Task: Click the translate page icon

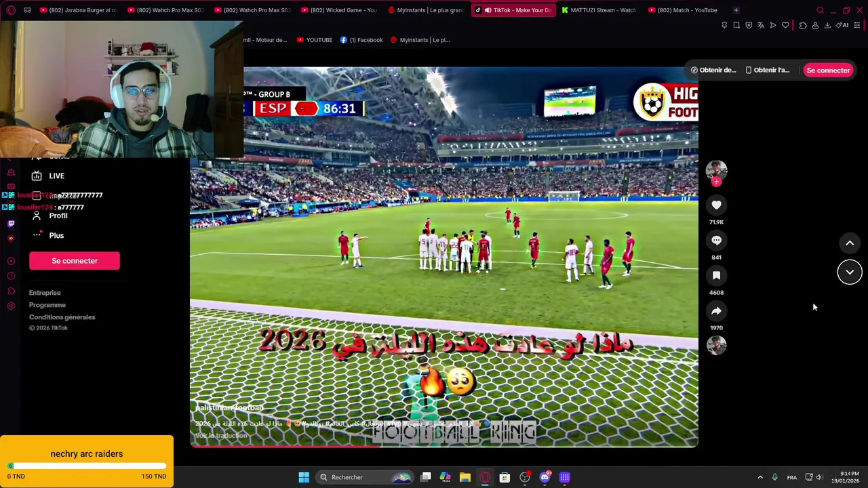Action: coord(761,26)
